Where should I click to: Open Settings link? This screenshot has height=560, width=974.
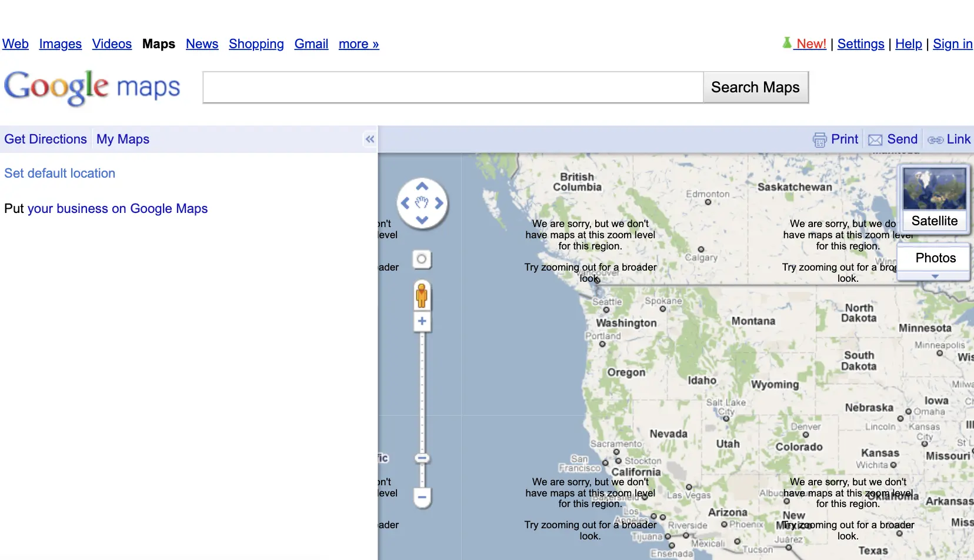(x=861, y=44)
